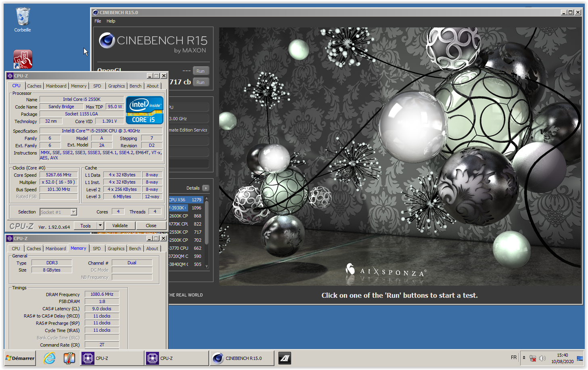Click the Multiplier x 52.0 value field
Viewport: 588px width, 370px height.
click(x=59, y=182)
